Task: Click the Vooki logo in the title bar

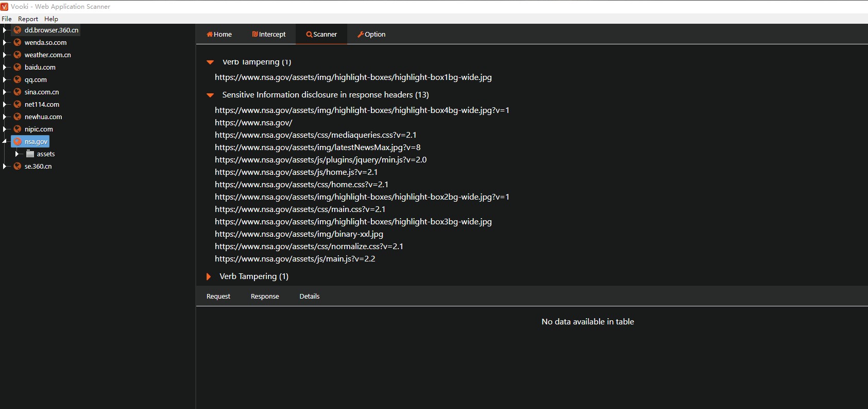Action: pos(5,7)
